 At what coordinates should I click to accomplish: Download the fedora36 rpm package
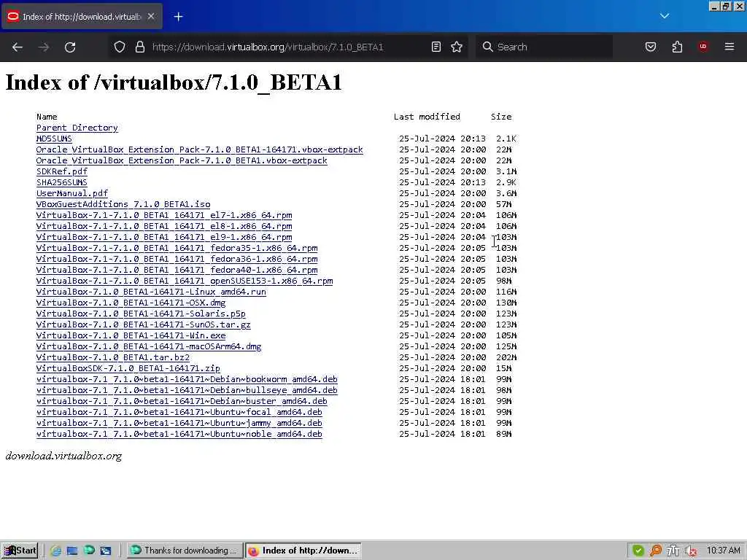(177, 259)
